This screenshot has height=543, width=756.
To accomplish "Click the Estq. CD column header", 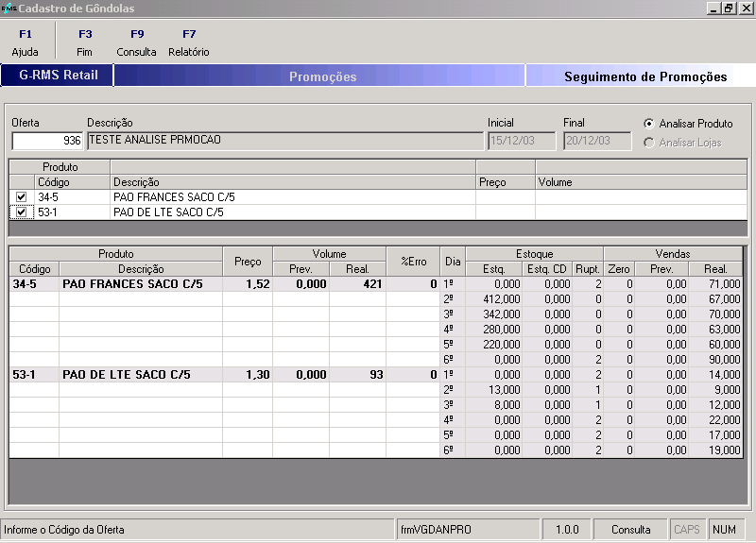I will (x=547, y=269).
